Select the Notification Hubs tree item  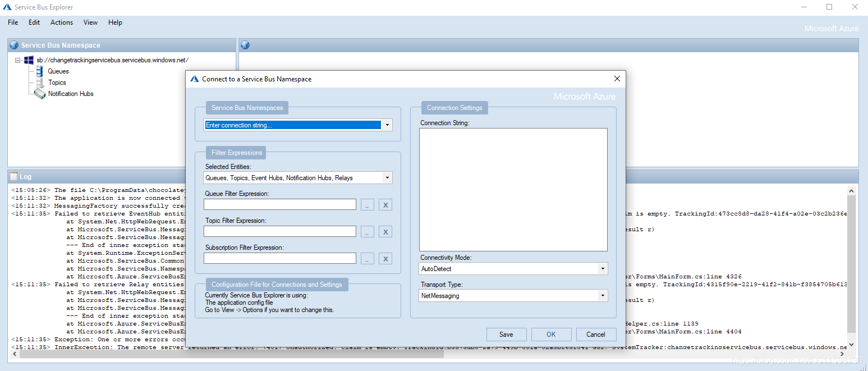tap(71, 94)
